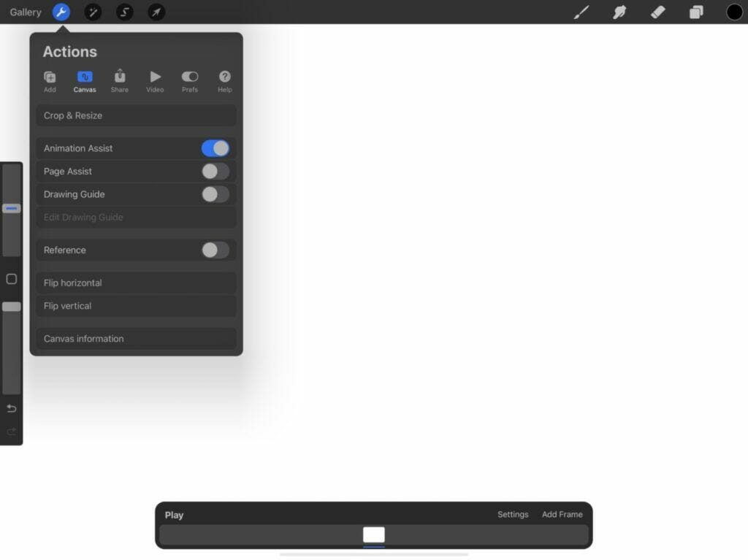This screenshot has width=748, height=560.
Task: Open the Share tab
Action: (120, 81)
